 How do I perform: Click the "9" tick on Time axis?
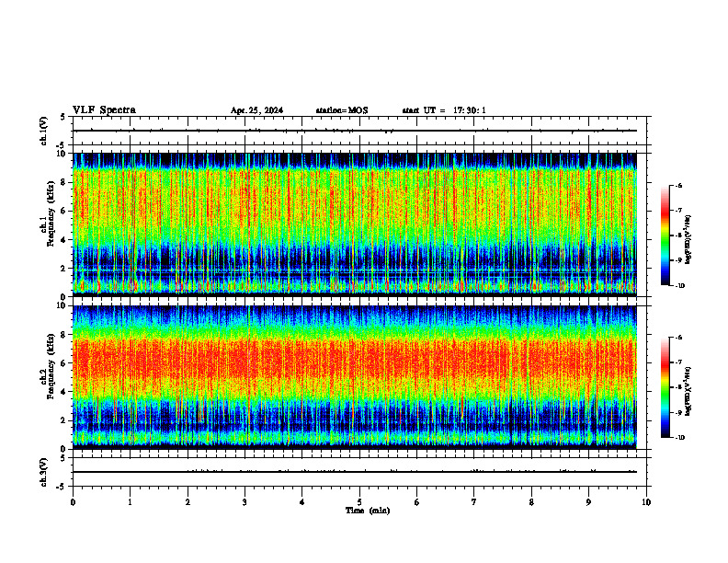pos(588,502)
